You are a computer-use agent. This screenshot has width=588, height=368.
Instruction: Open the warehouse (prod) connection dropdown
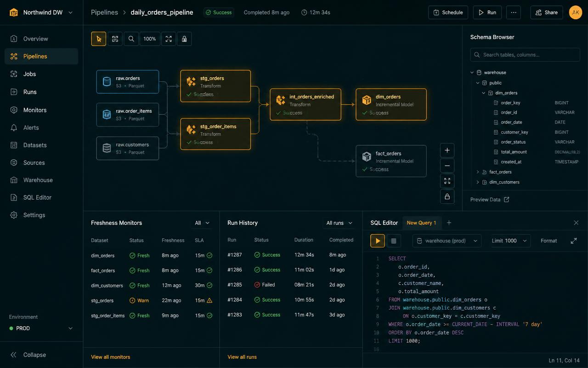[x=447, y=241]
